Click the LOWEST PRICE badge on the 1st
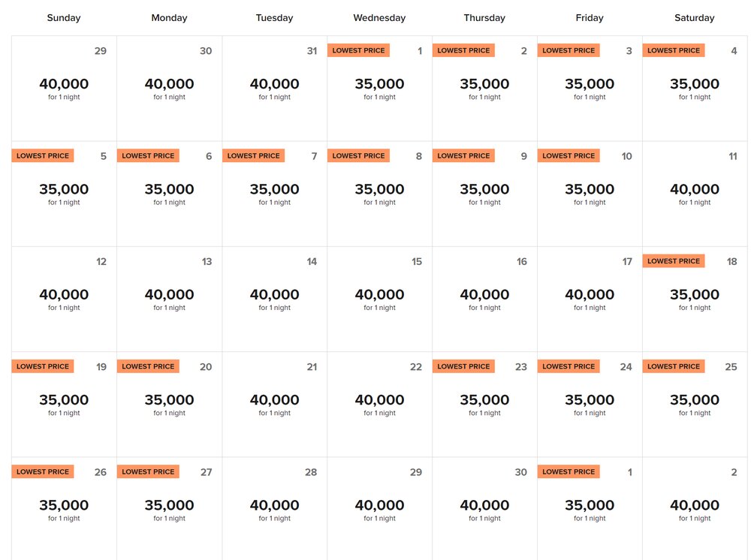The image size is (751, 560). click(358, 50)
